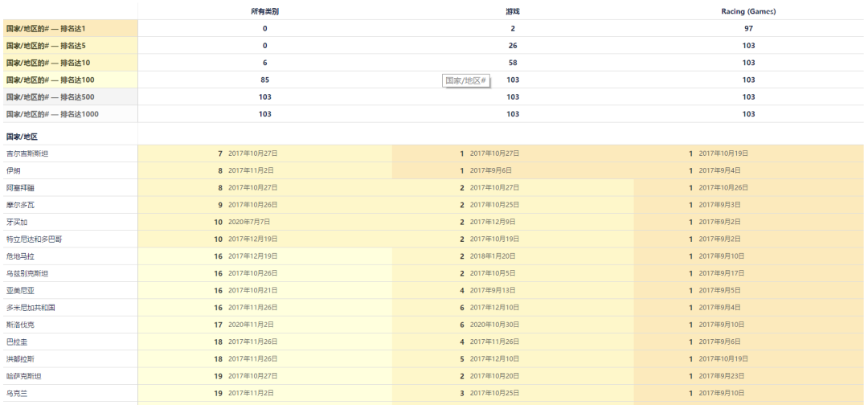Select the 乌兹别克斯坦 country name

(27, 274)
